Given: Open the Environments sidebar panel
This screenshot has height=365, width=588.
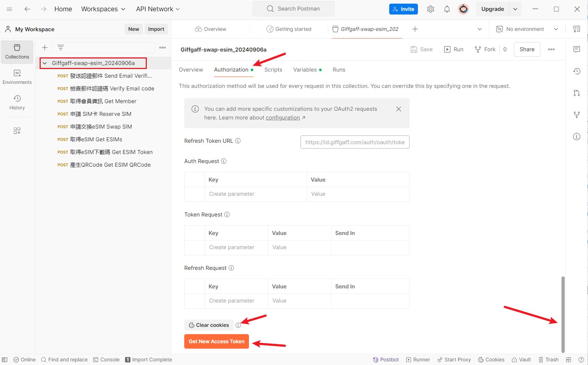Looking at the screenshot, I should coord(17,77).
